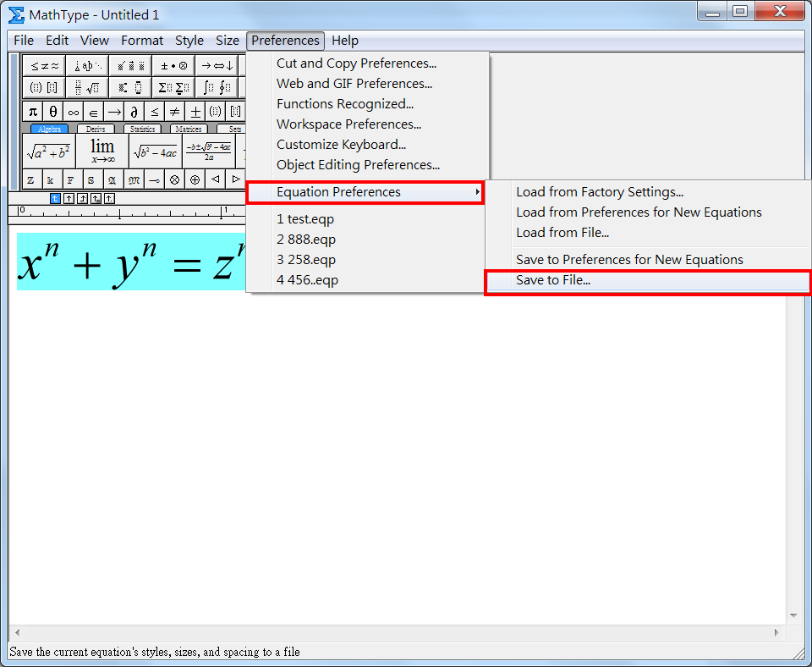Open the File menu
The width and height of the screenshot is (812, 667).
tap(24, 41)
